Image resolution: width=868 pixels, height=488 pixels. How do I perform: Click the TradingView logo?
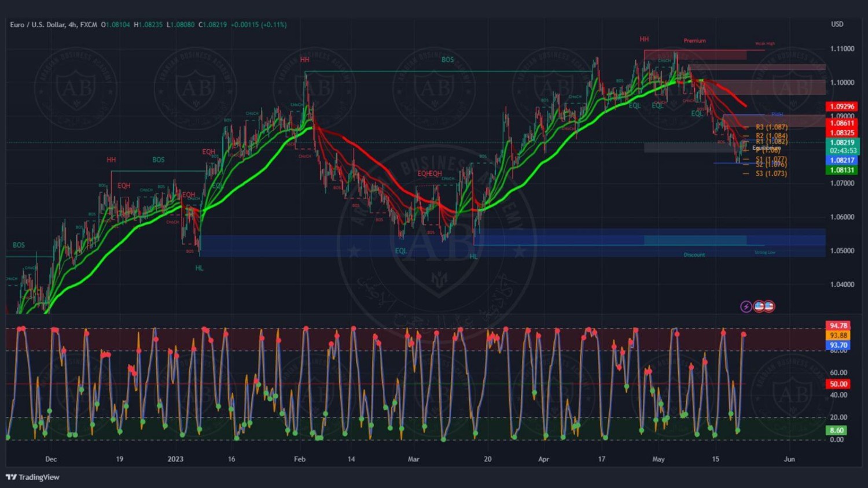(33, 477)
